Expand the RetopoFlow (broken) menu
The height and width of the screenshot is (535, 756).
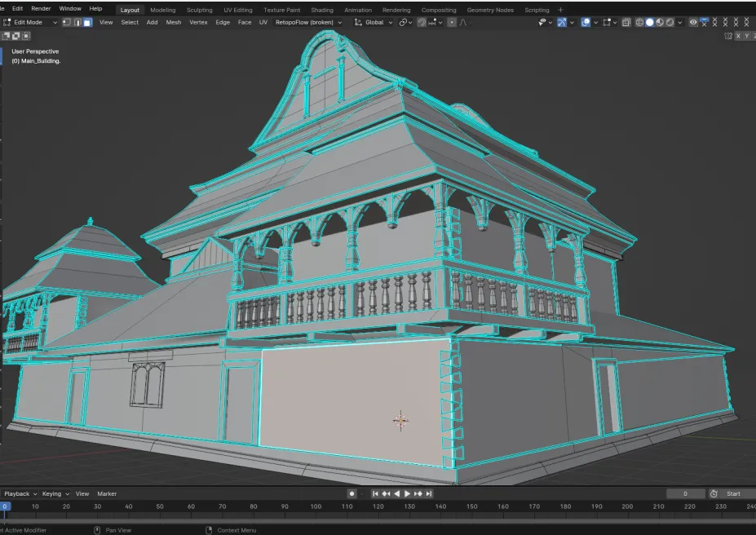(x=308, y=22)
